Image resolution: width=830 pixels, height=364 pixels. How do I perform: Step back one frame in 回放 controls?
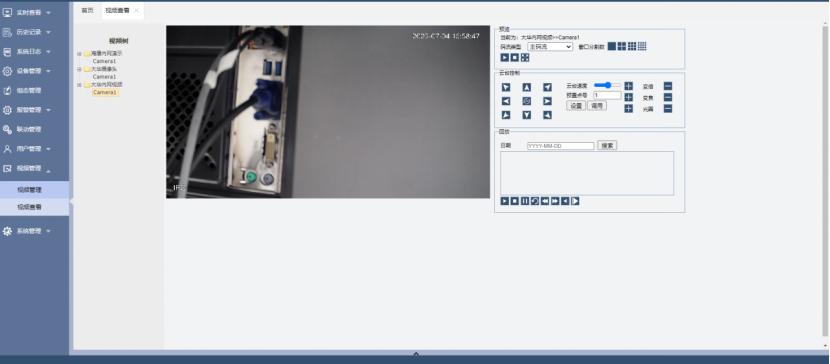(565, 201)
